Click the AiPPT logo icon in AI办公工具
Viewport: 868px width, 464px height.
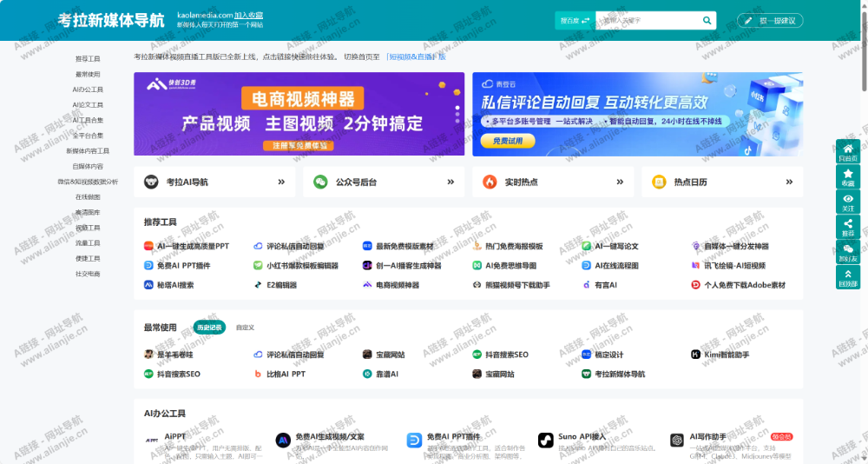coord(152,441)
